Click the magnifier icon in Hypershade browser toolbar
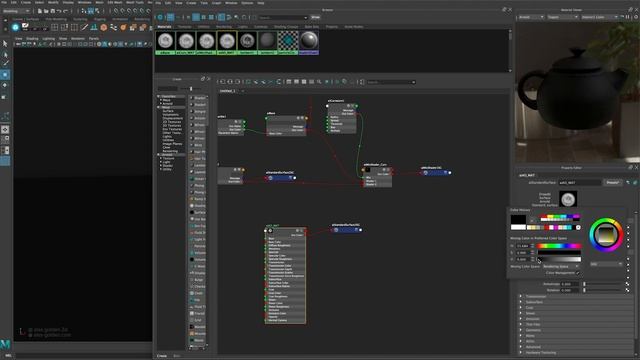Screen dimensions: 640x360 pos(237,17)
